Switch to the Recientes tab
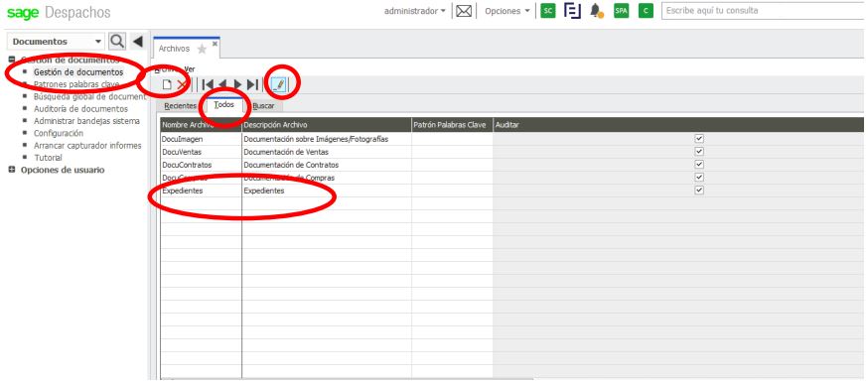The height and width of the screenshot is (383, 868). pos(180,105)
